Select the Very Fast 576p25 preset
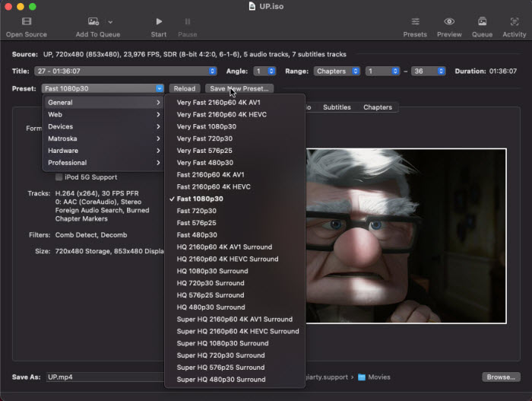 coord(235,151)
